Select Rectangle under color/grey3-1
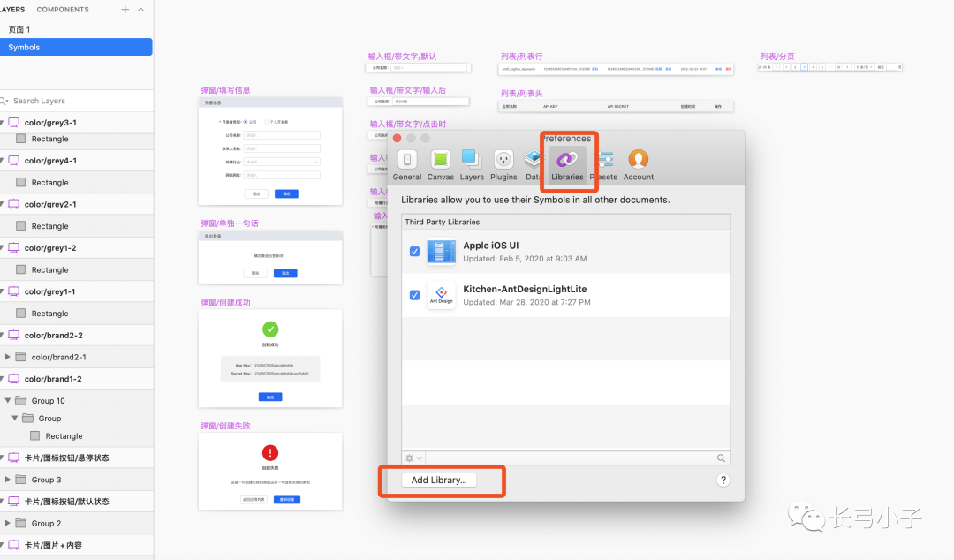Viewport: 954px width, 560px height. click(x=76, y=139)
